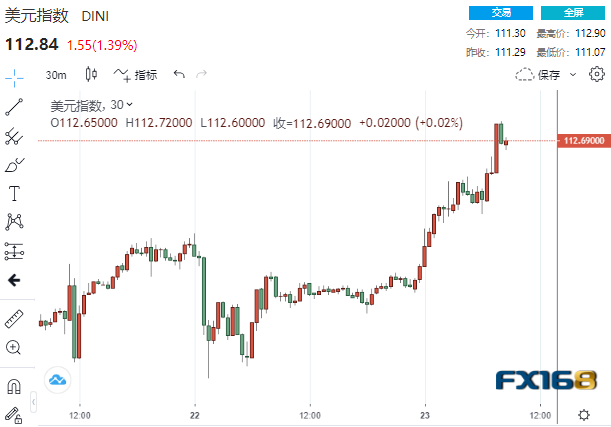Viewport: 611px width, 427px height.
Task: Select the crosshair cursor tool
Action: (x=14, y=78)
